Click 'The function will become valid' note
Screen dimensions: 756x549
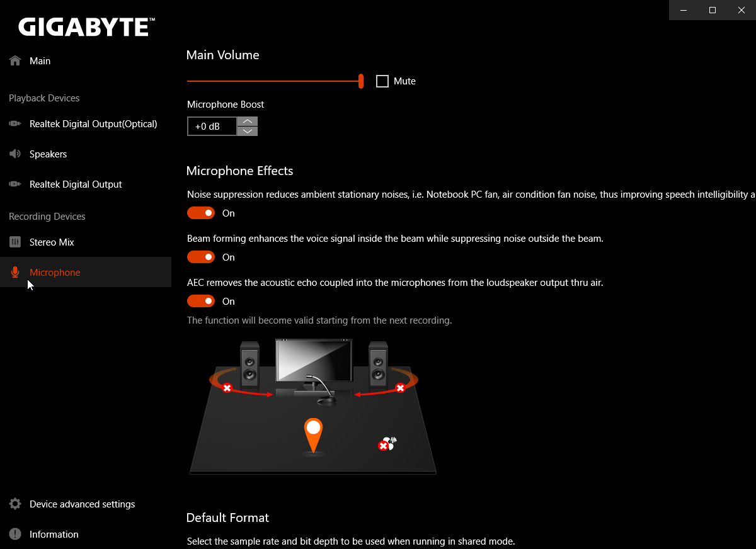coord(319,320)
